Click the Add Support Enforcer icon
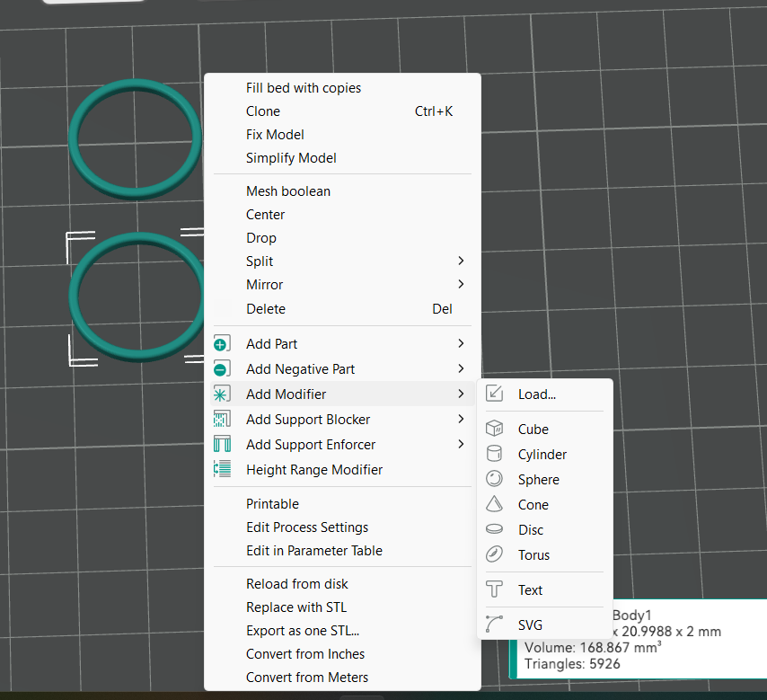This screenshot has width=767, height=700. tap(222, 445)
